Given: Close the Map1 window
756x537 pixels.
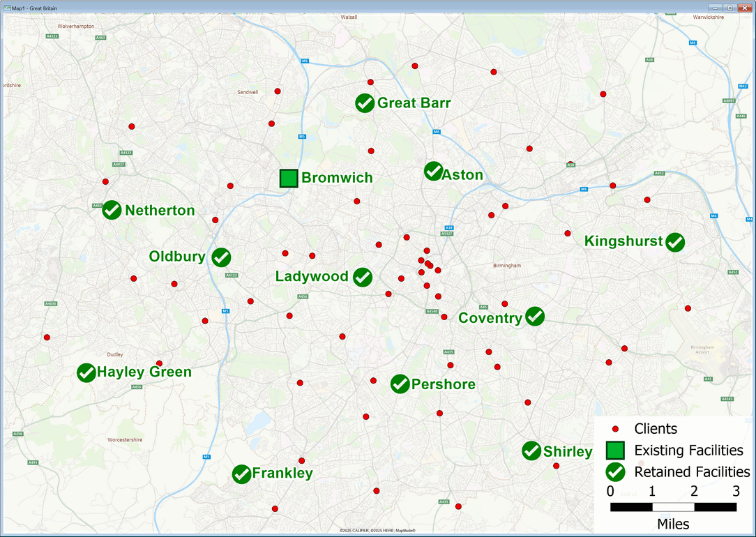Looking at the screenshot, I should coord(743,8).
